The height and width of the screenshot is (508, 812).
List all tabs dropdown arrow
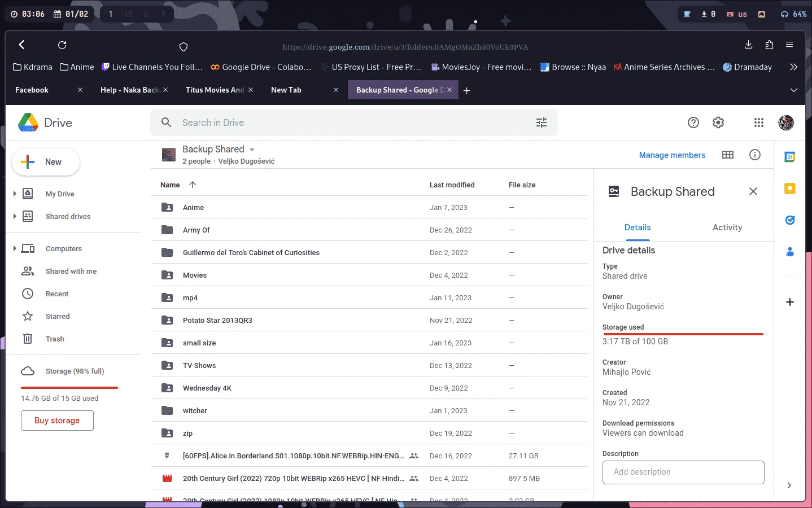(793, 90)
